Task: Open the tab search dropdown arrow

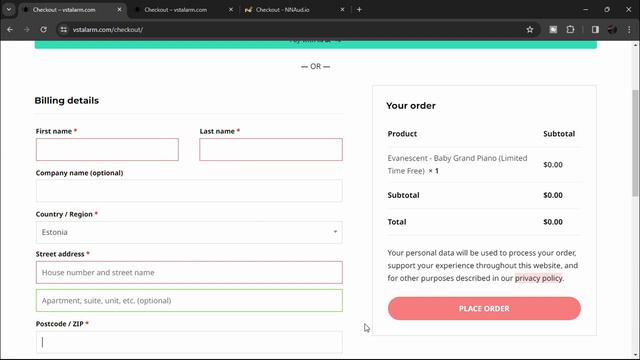Action: click(9, 9)
